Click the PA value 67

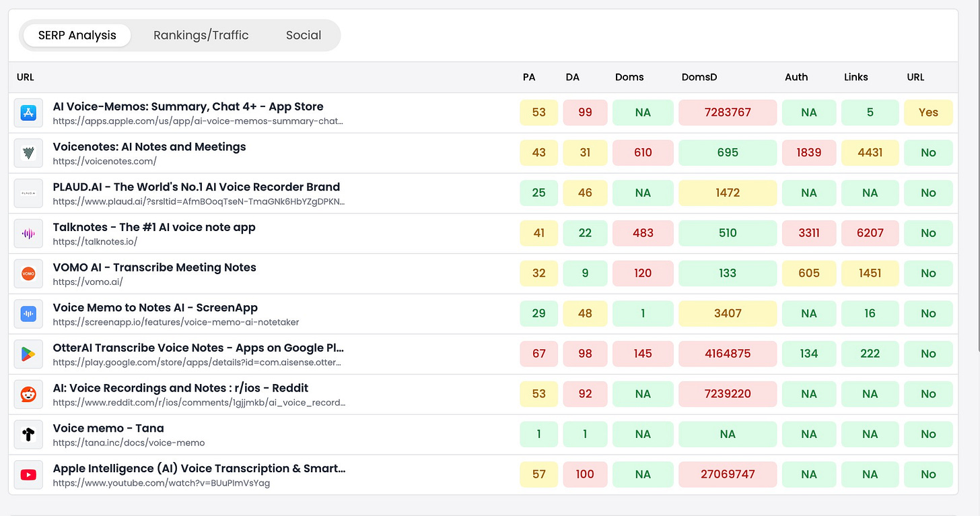coord(539,354)
